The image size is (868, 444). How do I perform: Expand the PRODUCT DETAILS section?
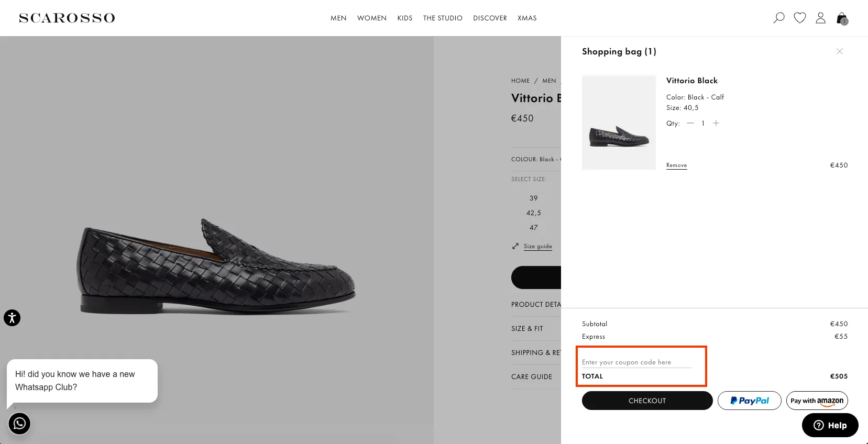coord(535,304)
